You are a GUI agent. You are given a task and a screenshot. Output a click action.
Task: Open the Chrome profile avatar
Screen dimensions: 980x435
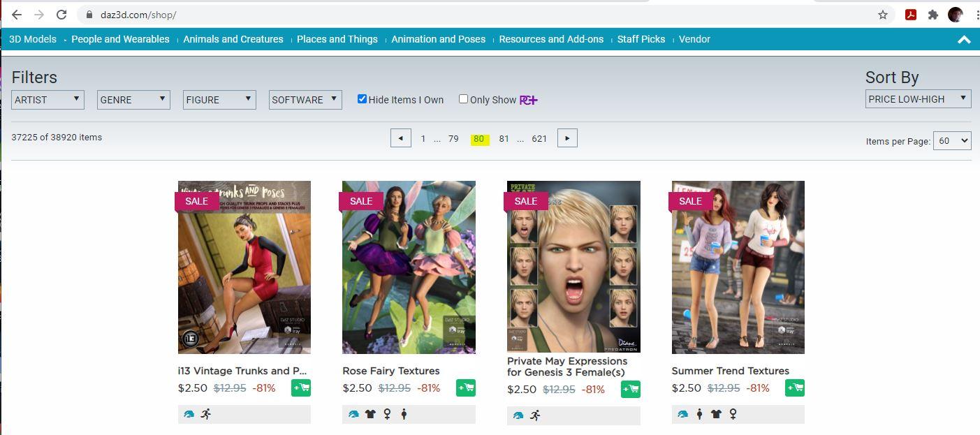pyautogui.click(x=955, y=15)
